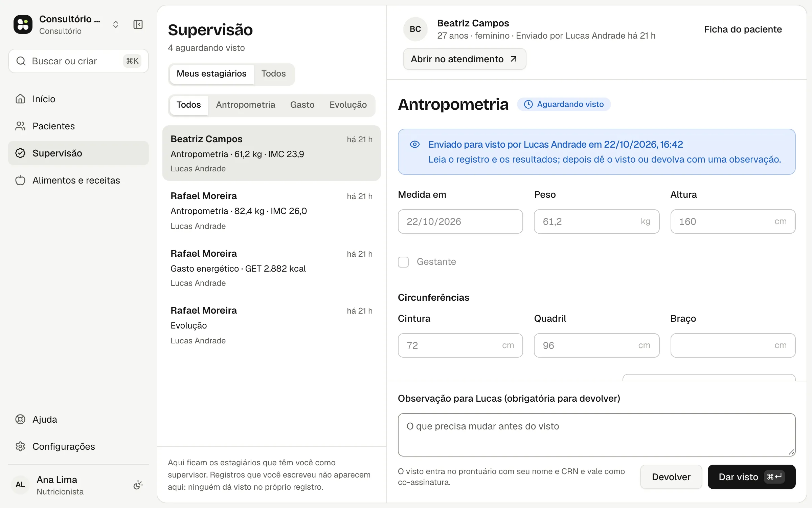Viewport: 812px width, 508px height.
Task: Go to Pacientes section
Action: 78,126
